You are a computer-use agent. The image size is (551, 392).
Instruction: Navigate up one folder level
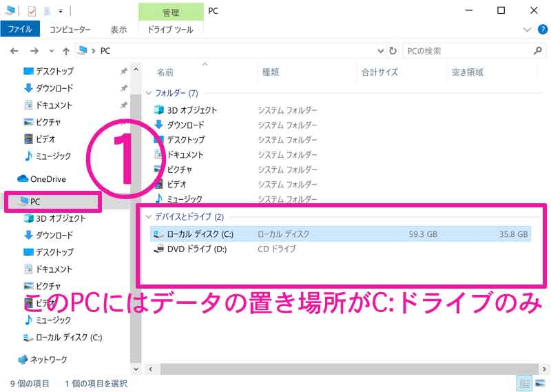(x=66, y=51)
